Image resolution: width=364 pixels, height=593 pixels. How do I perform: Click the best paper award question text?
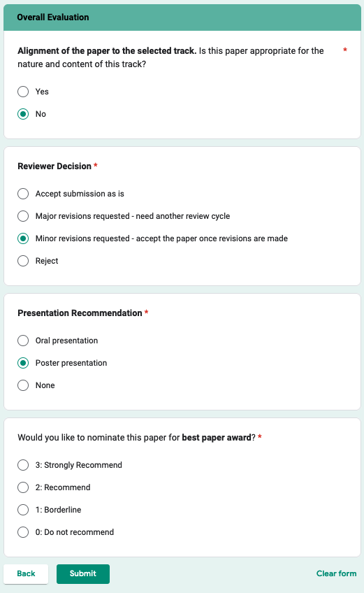136,438
